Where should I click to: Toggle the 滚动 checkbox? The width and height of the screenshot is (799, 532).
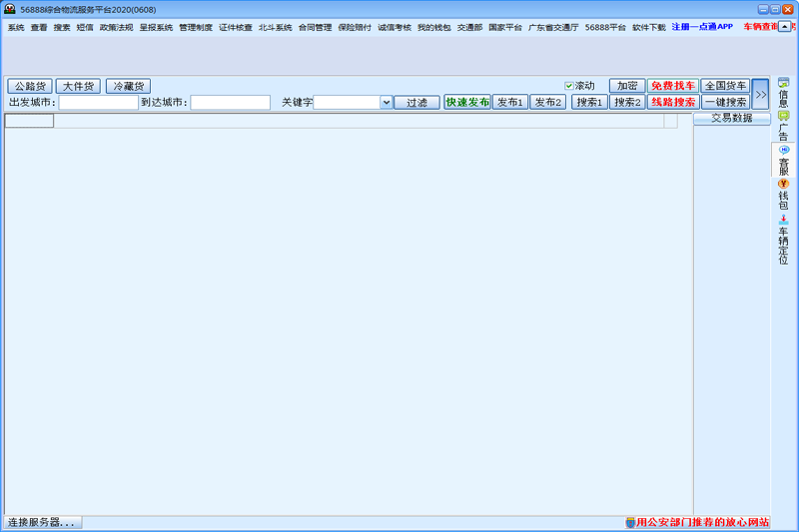coord(569,86)
